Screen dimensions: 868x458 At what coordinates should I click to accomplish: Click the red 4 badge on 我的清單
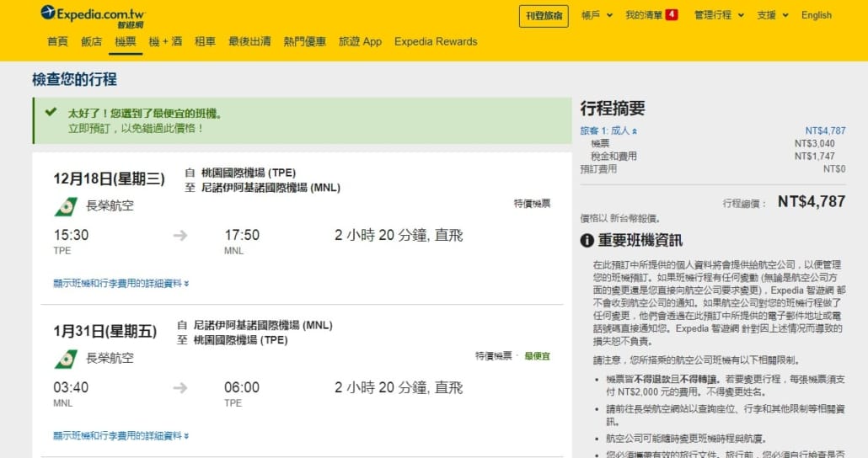coord(672,15)
